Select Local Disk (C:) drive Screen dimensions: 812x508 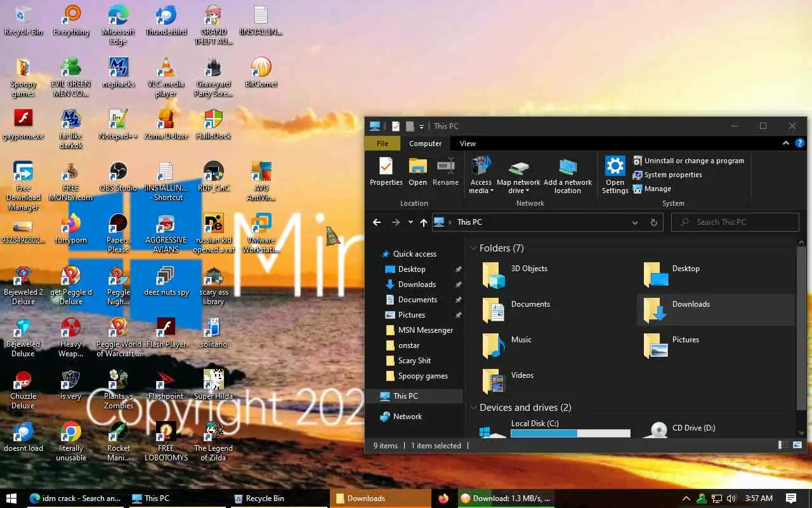555,428
